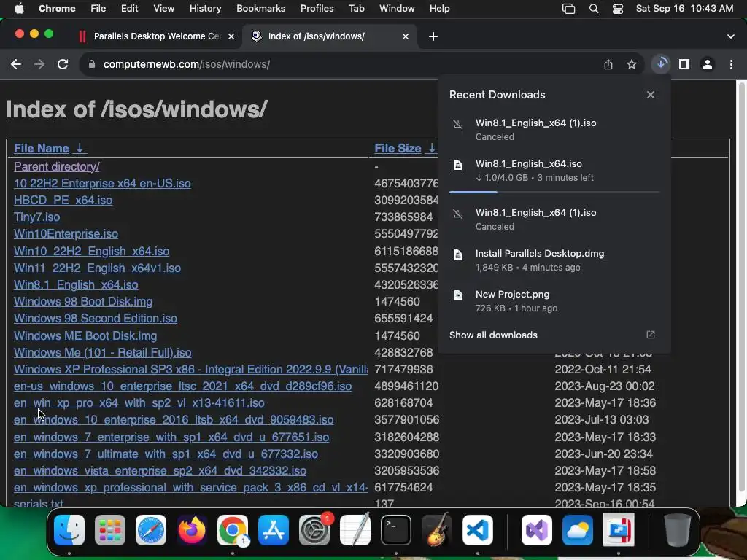Close the Recent Downloads popup

pyautogui.click(x=651, y=95)
